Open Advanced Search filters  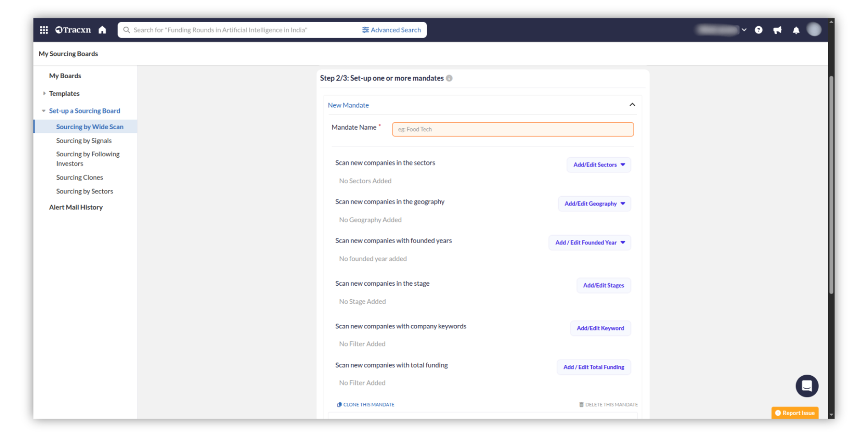pyautogui.click(x=392, y=30)
